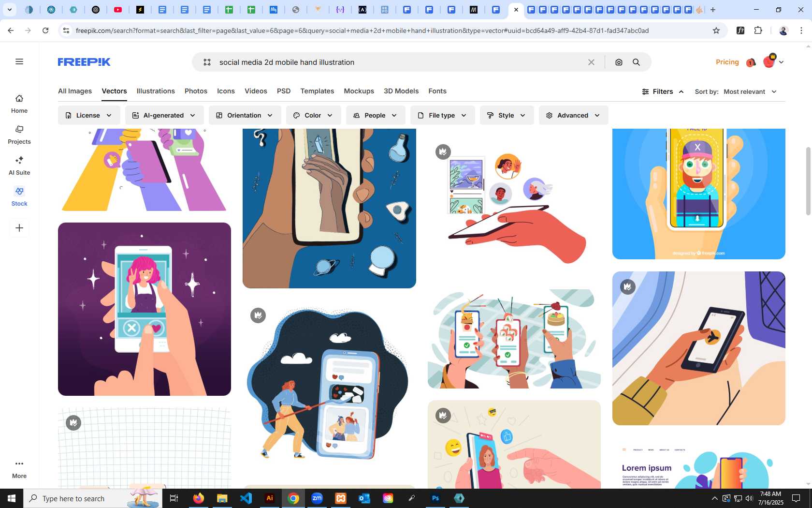
Task: Click premium crown on airplane phone image
Action: (628, 287)
